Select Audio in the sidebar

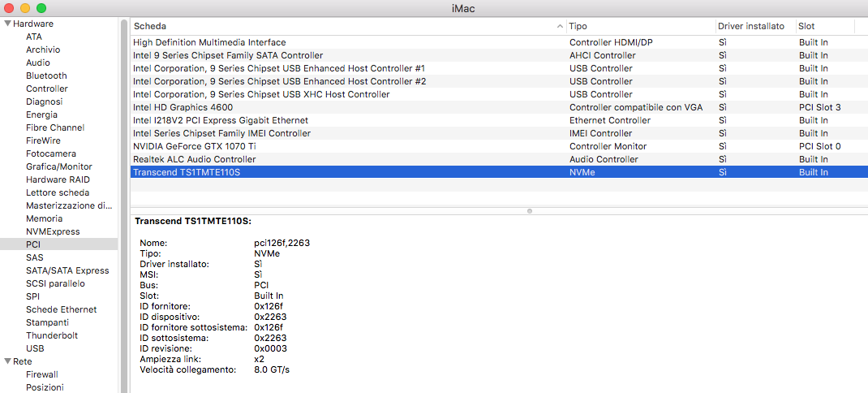click(37, 63)
